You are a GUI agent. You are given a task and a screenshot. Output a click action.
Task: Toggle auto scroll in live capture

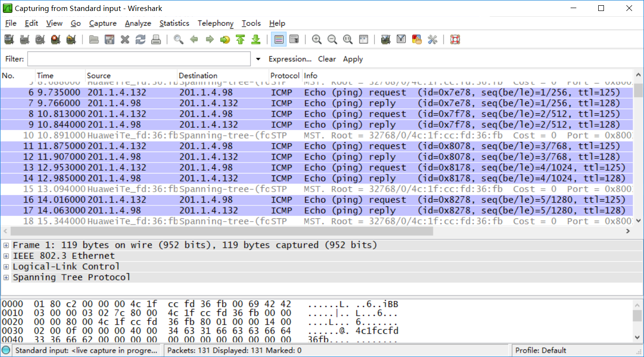[294, 40]
